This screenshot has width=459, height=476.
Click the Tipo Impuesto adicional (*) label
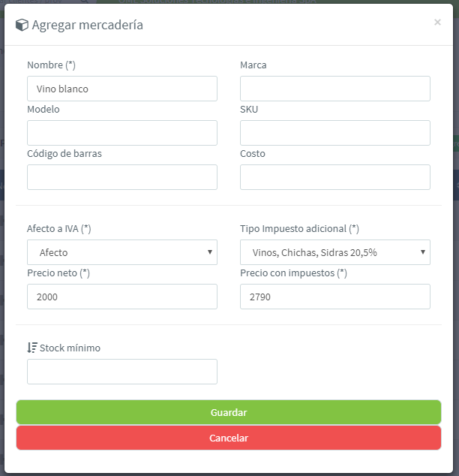coord(299,228)
